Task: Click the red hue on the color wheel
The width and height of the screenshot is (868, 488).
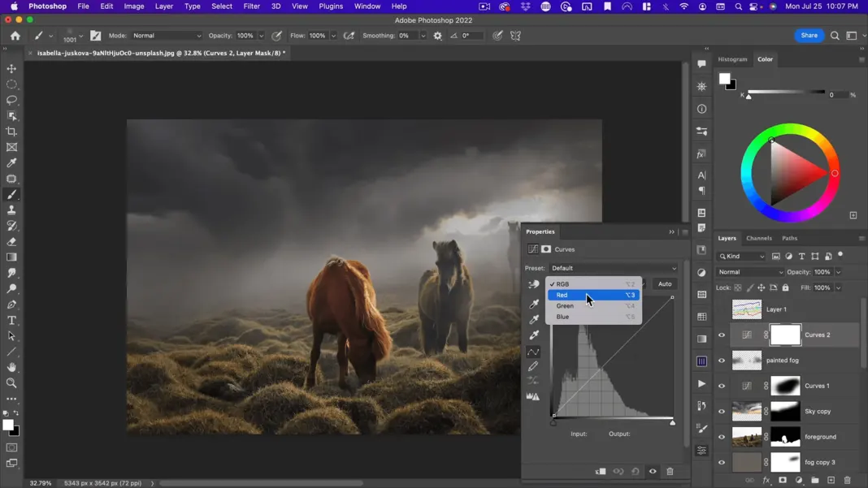Action: point(835,173)
